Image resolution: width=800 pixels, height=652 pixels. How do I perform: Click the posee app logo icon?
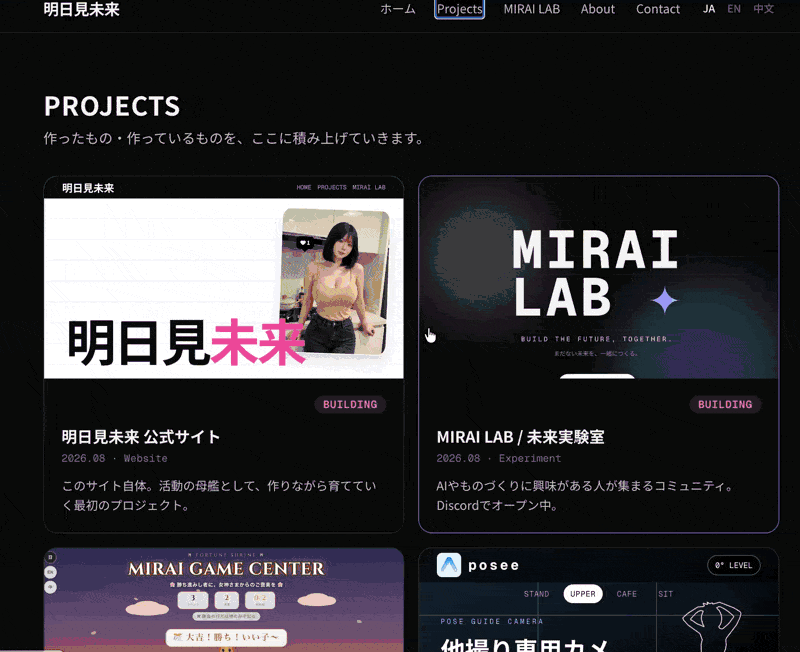pyautogui.click(x=449, y=565)
